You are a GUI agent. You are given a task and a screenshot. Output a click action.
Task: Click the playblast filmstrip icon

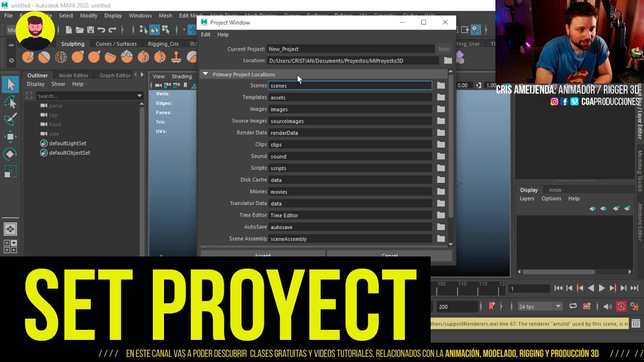[x=587, y=306]
